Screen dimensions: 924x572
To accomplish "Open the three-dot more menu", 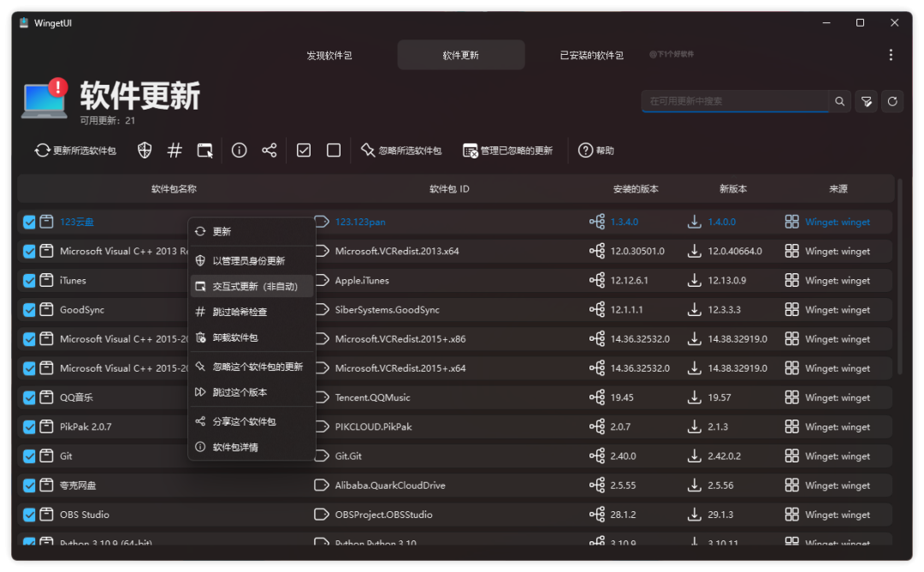I will tap(891, 55).
